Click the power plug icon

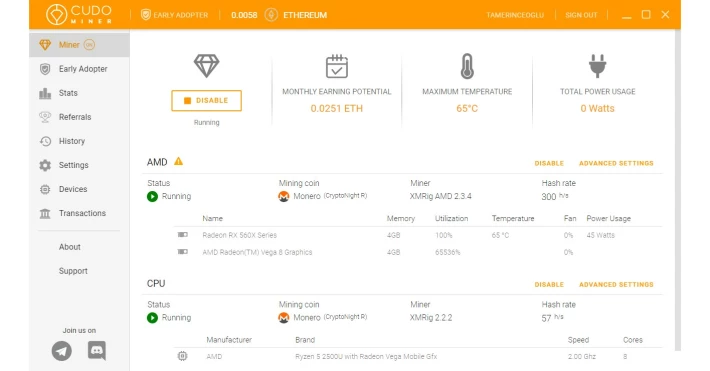597,66
